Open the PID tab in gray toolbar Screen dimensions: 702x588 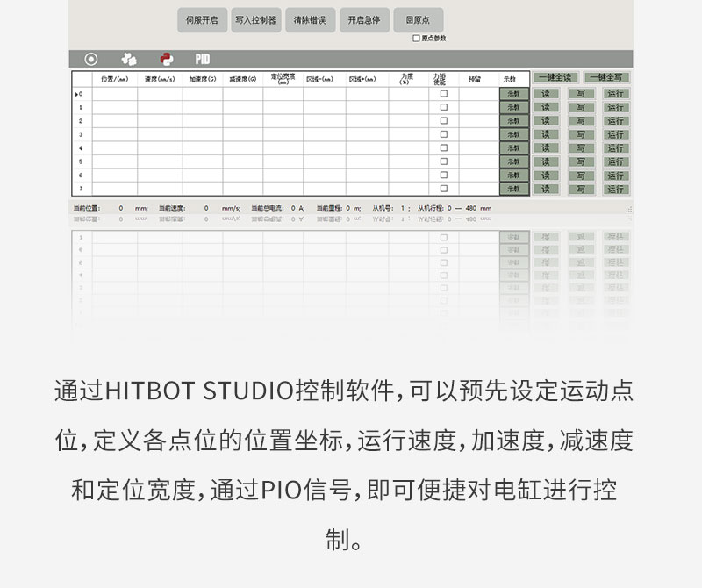[x=202, y=59]
